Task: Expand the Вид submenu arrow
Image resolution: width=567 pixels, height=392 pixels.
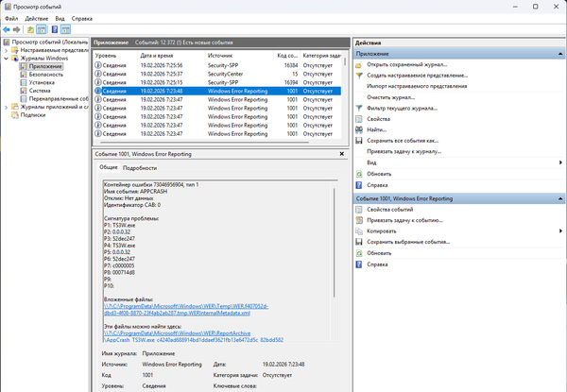Action: tap(560, 162)
